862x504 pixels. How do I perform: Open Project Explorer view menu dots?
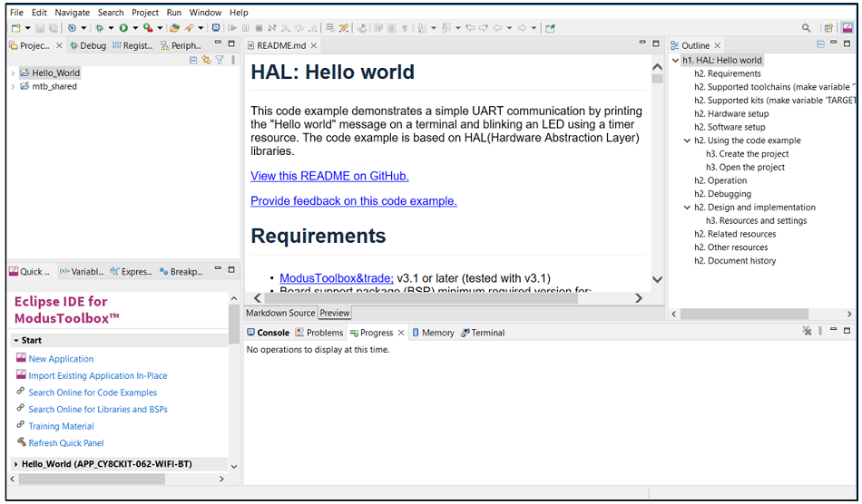pyautogui.click(x=233, y=61)
